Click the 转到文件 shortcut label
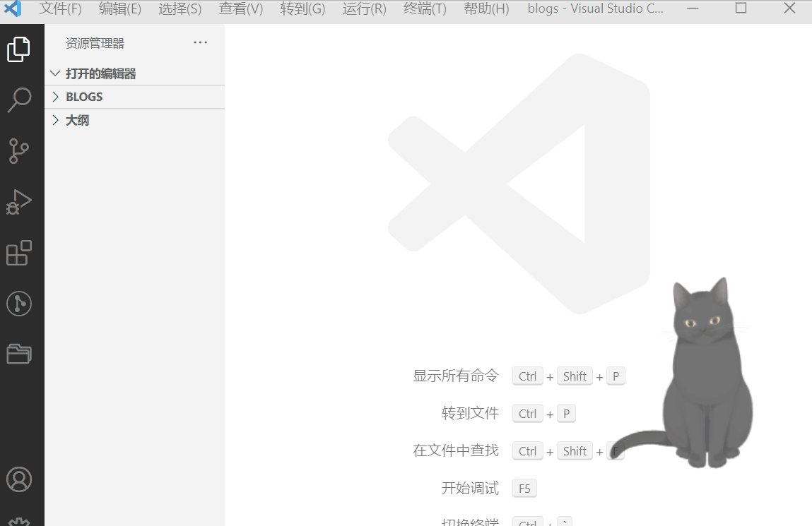The width and height of the screenshot is (812, 526). [470, 413]
